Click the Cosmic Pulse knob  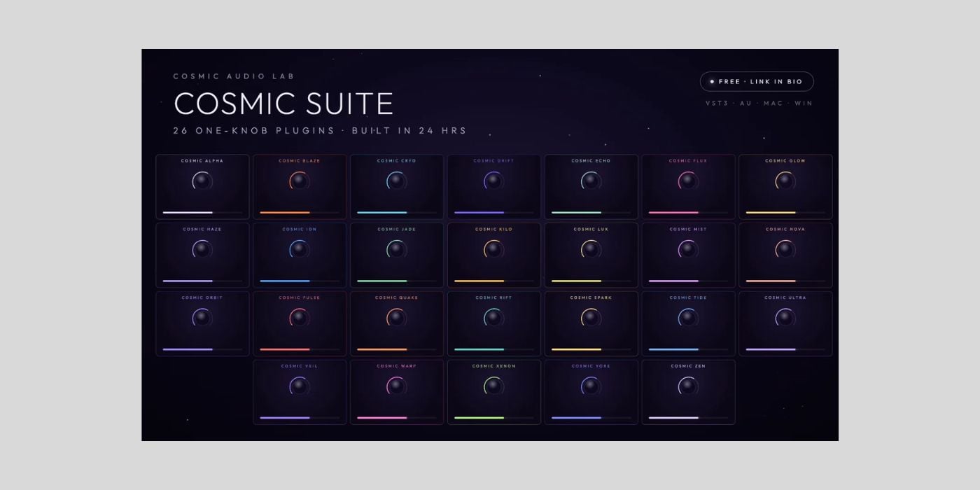[300, 318]
